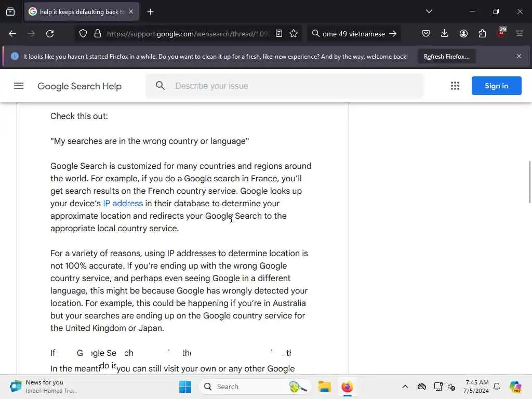The image size is (532, 399).
Task: Click the Firefox taskbar icon
Action: (347, 387)
